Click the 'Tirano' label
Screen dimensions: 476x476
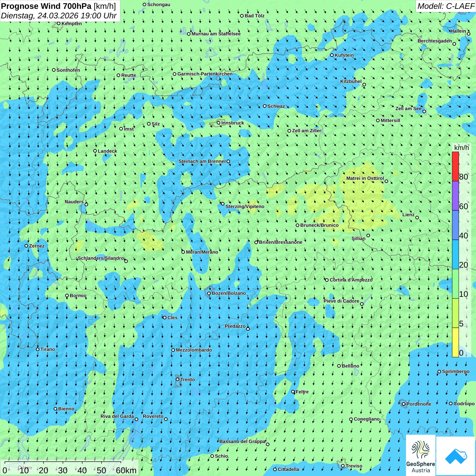(48, 349)
